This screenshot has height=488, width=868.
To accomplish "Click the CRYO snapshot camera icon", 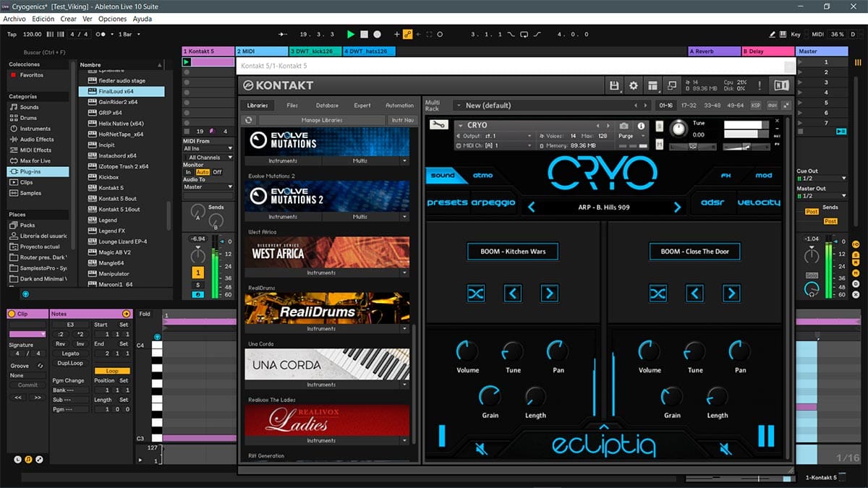I will [x=624, y=126].
